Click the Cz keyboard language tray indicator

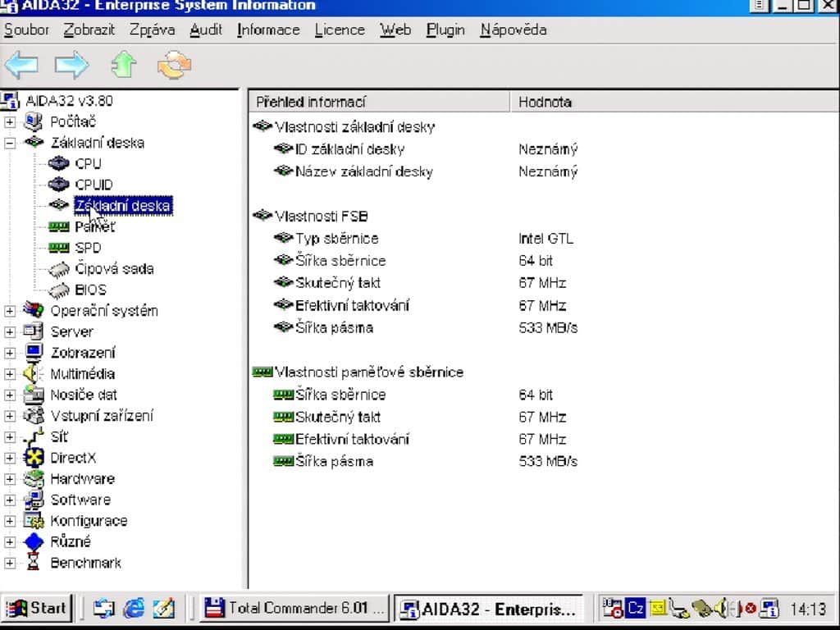click(636, 608)
